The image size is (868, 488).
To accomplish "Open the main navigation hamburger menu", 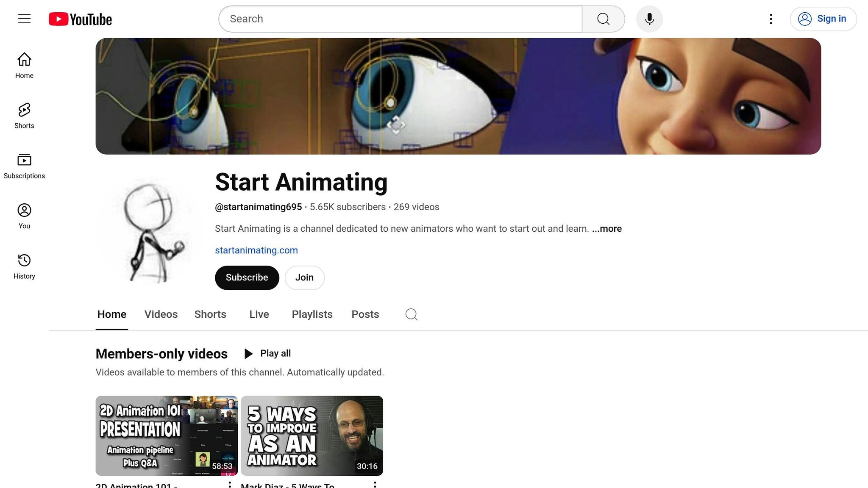I will click(24, 19).
